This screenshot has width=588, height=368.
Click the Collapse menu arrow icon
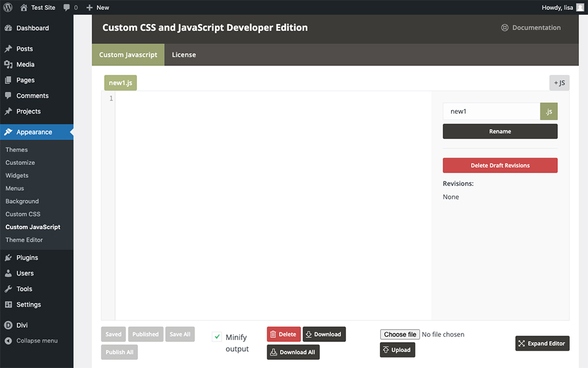click(x=8, y=340)
